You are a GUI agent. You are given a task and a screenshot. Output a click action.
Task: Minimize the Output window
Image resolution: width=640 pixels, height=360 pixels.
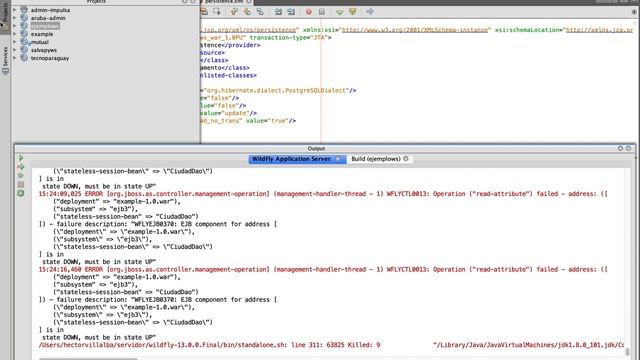pos(620,149)
